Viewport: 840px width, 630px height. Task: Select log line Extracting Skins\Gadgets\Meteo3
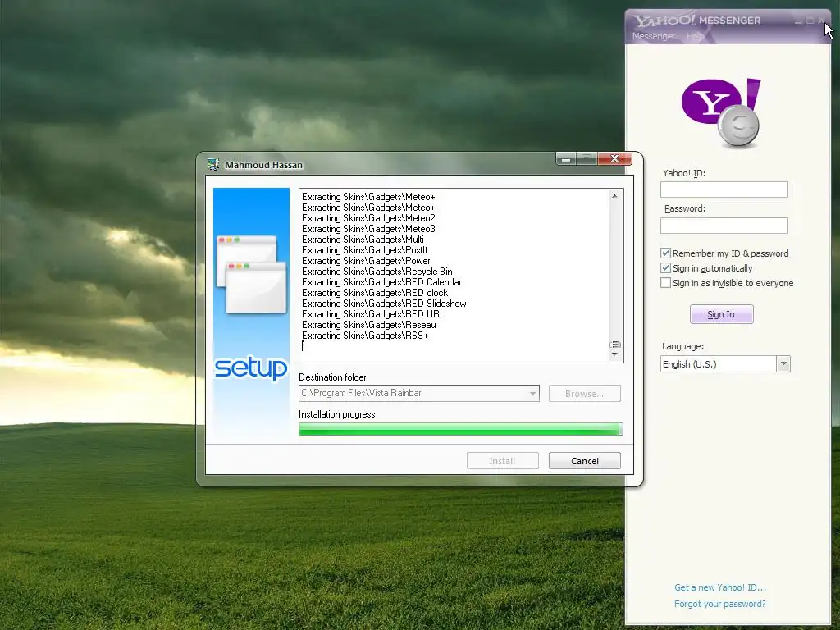pyautogui.click(x=368, y=229)
